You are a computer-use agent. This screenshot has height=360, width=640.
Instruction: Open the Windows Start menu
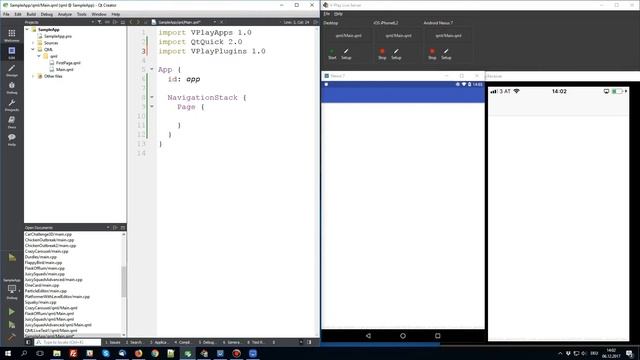click(x=8, y=353)
